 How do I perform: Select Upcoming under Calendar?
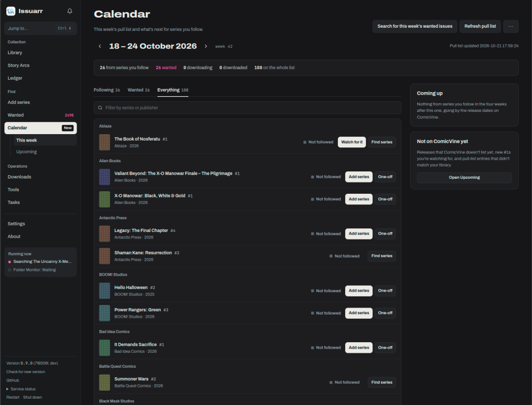[x=45, y=152]
